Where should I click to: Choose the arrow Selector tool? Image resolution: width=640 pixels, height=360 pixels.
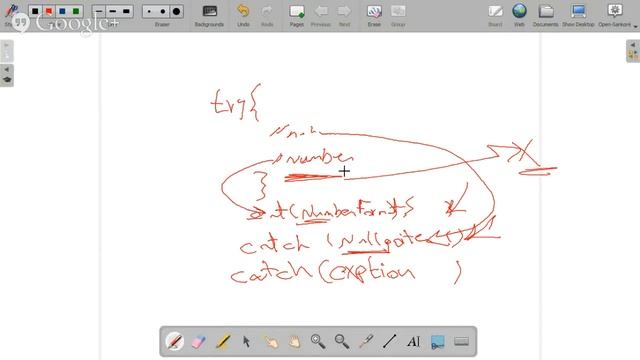coord(246,341)
